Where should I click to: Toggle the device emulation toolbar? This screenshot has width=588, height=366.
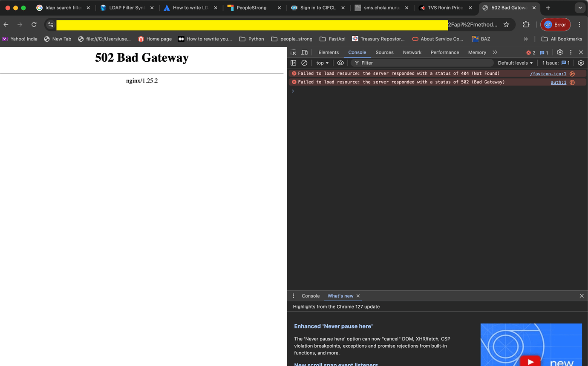click(x=304, y=52)
